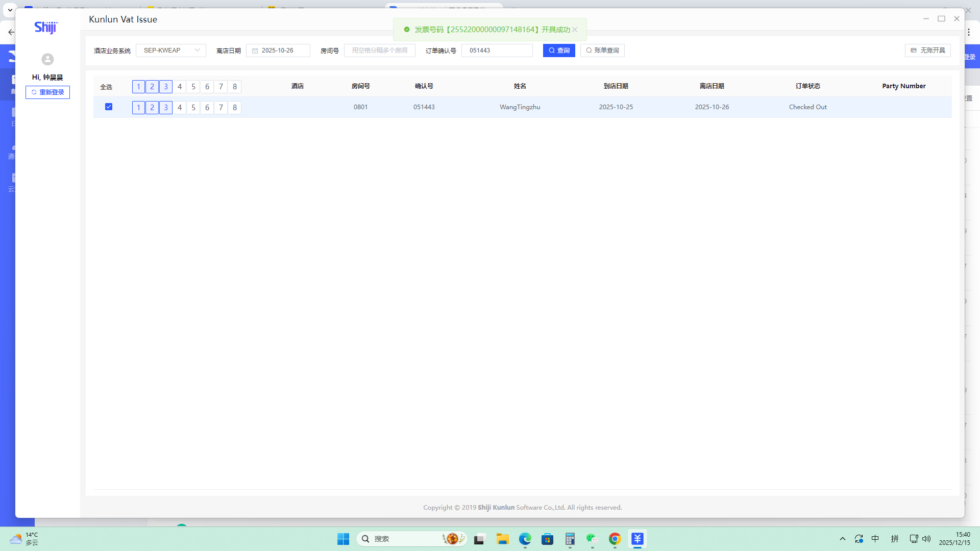
Task: Show hidden system tray icons
Action: [843, 539]
